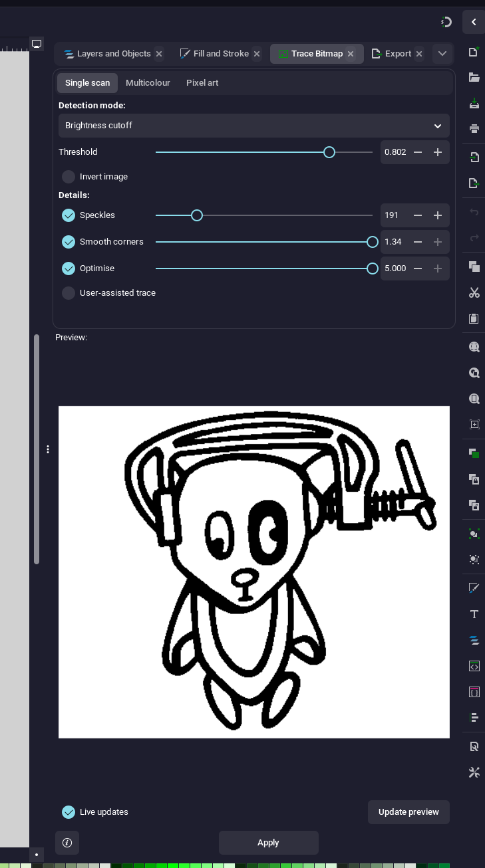Expand the dialog tabs overflow chevron
Viewport: 485px width, 868px height.
coord(442,54)
